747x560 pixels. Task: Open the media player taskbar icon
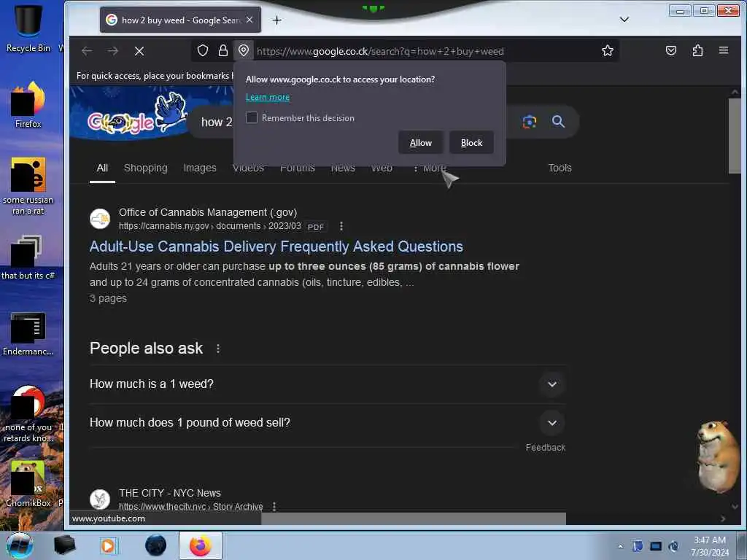tap(108, 545)
